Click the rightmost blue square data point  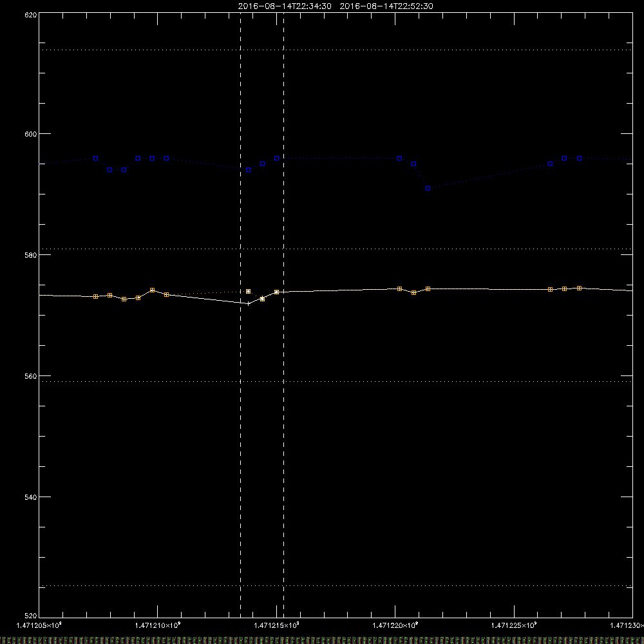pos(580,158)
